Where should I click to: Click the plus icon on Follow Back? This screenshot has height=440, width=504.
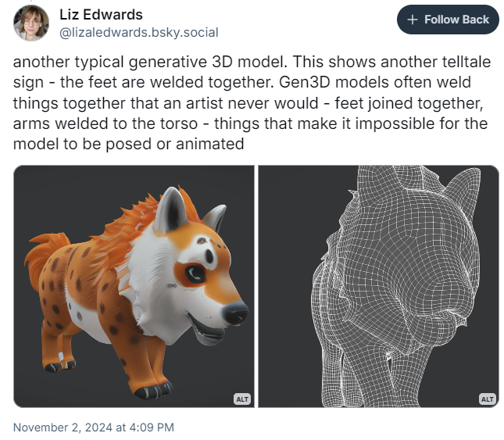pos(413,20)
